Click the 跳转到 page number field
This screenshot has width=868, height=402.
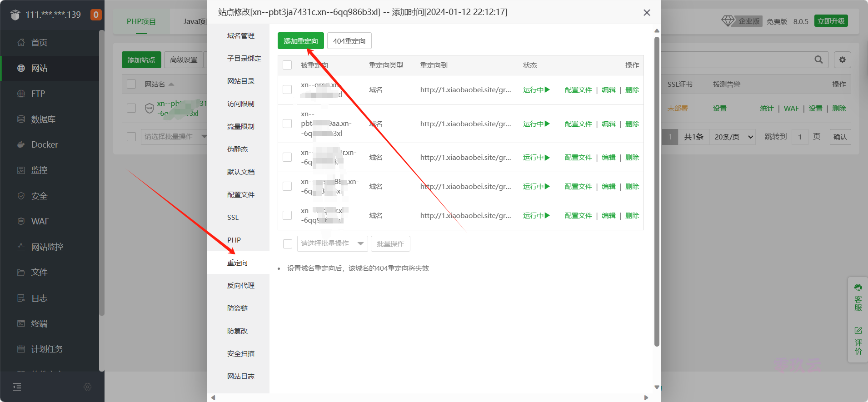[x=800, y=137]
